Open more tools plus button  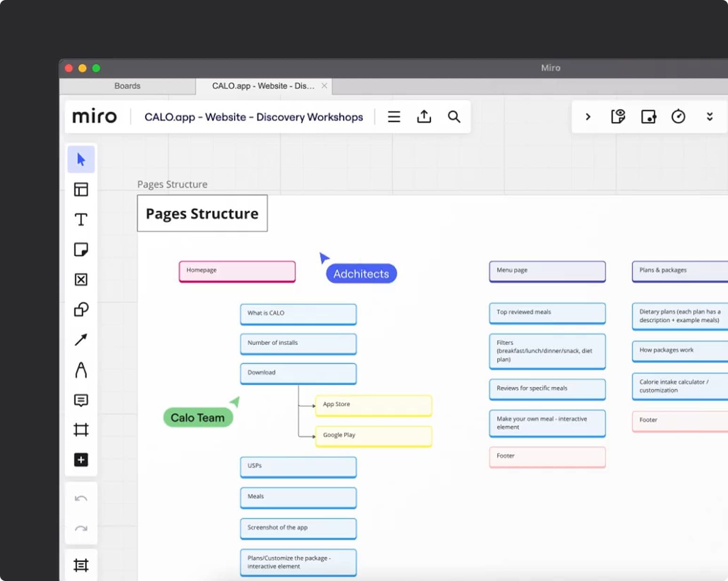click(81, 460)
